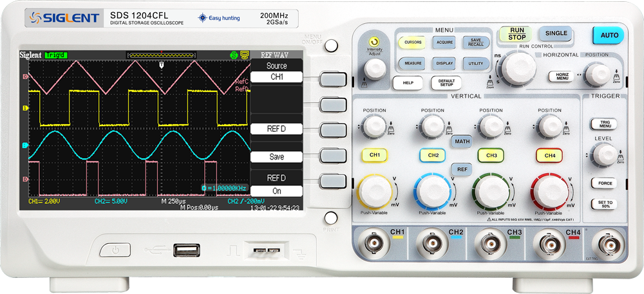Toggle the RUN/STOP button
Screen dimensions: 644x294
516,34
